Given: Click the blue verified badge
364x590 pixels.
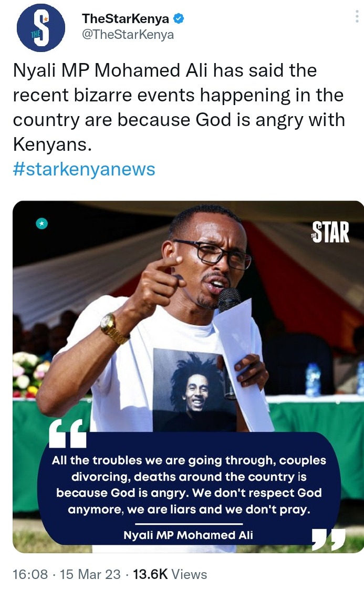Looking at the screenshot, I should (178, 18).
